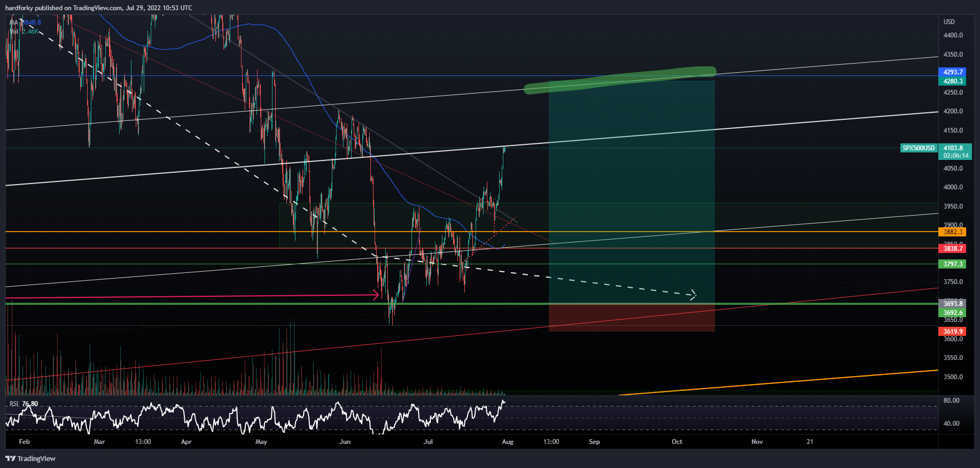Click the Jul label on time axis

pyautogui.click(x=428, y=442)
